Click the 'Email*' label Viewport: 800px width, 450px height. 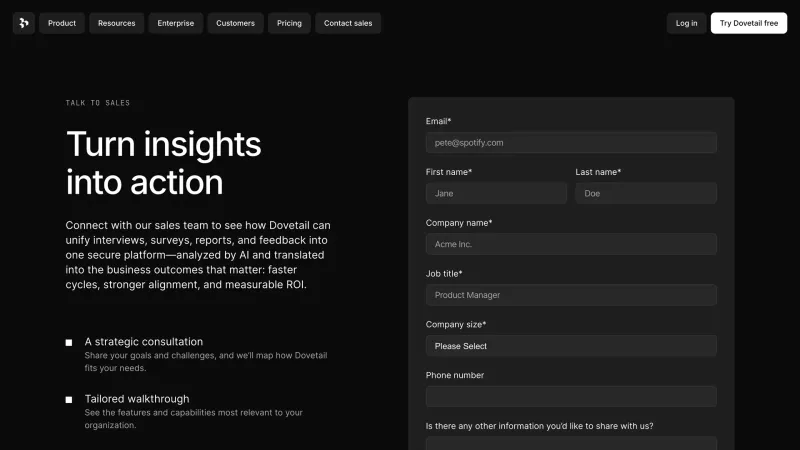click(x=438, y=121)
